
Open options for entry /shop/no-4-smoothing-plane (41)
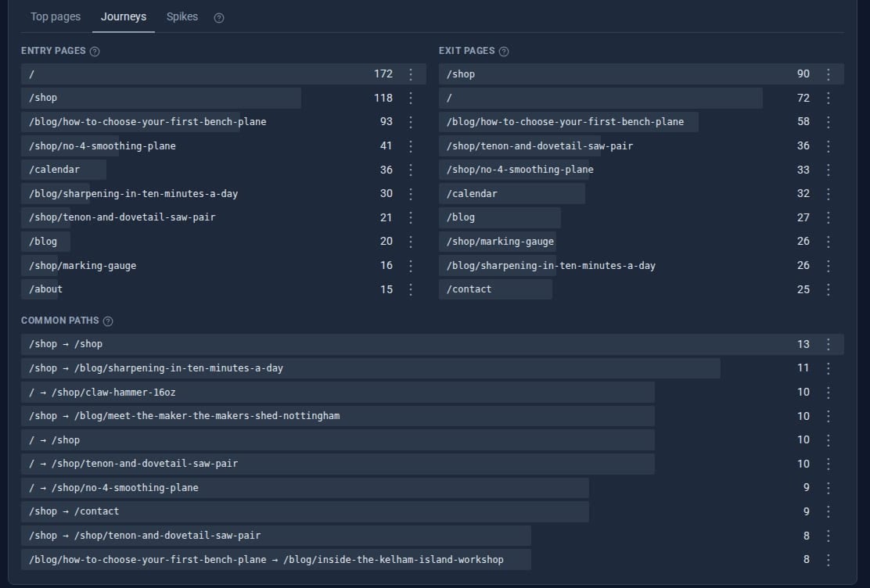(x=411, y=146)
